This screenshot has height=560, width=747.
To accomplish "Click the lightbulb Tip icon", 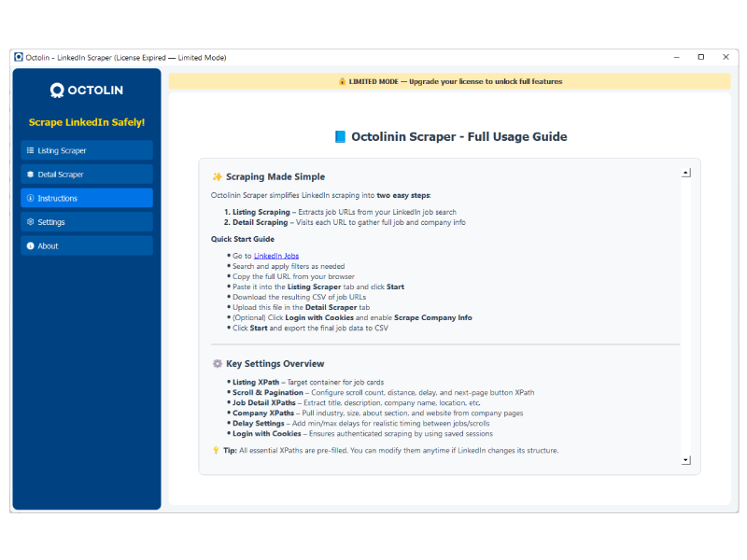I will [x=216, y=450].
